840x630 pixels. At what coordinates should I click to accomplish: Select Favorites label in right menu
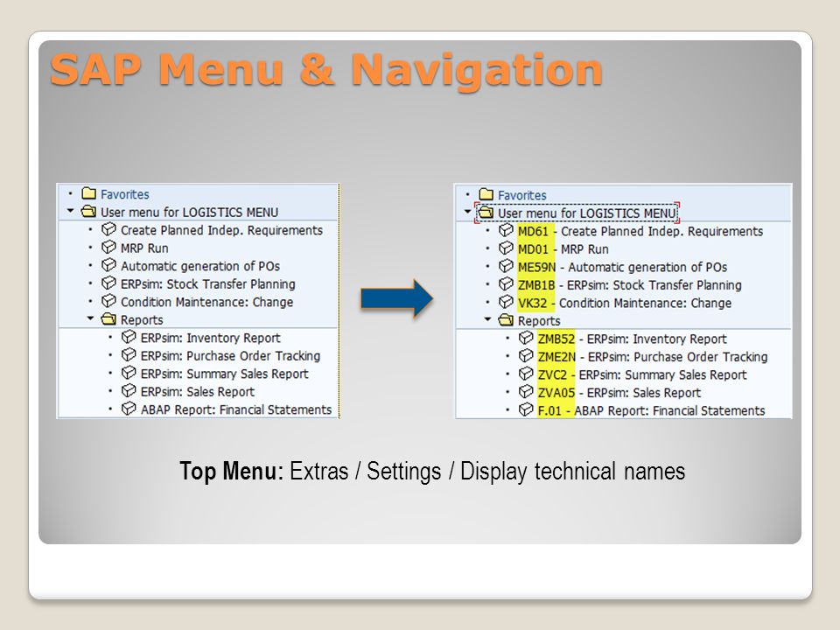pos(522,195)
